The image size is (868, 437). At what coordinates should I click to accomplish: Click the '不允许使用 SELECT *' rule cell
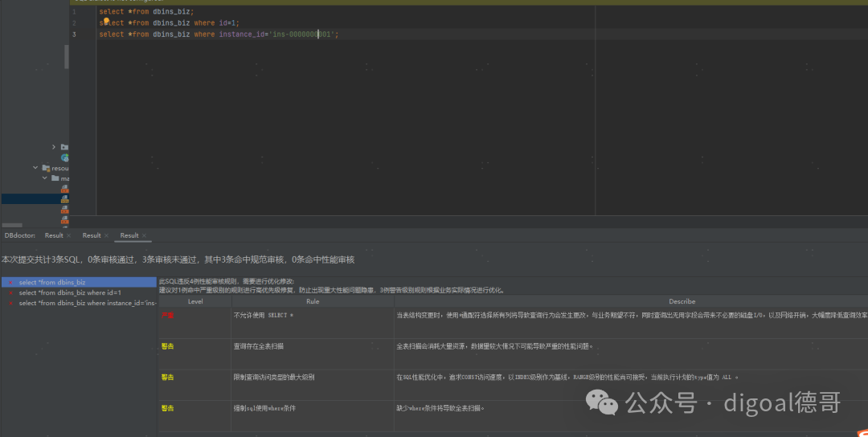click(313, 323)
